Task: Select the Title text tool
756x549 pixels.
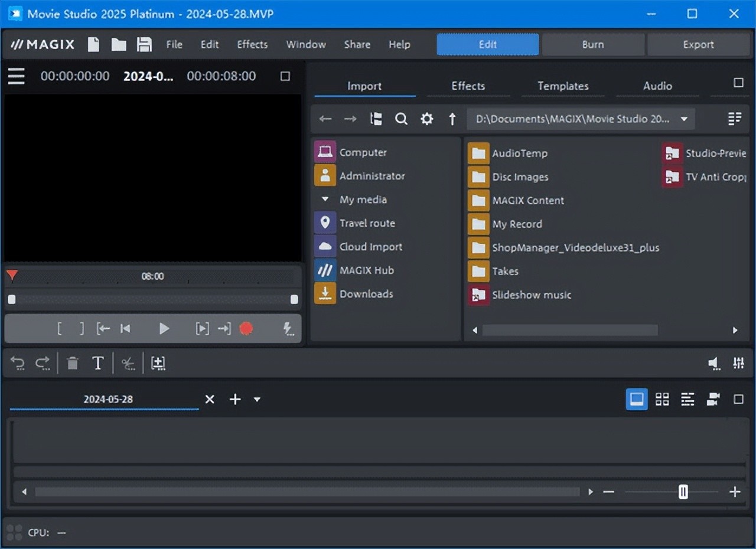Action: pos(98,364)
